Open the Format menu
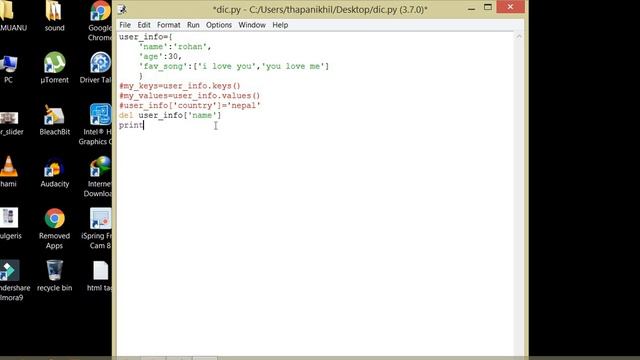The width and height of the screenshot is (640, 360). pyautogui.click(x=169, y=25)
